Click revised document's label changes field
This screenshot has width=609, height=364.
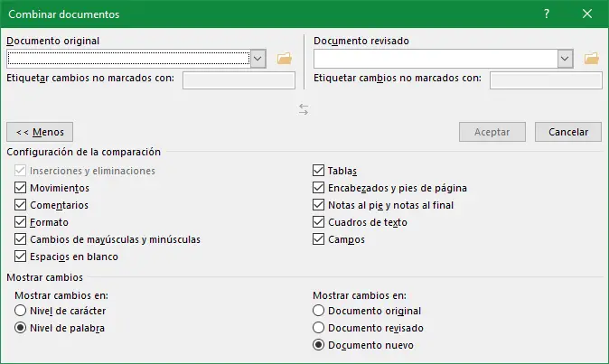[x=546, y=80]
